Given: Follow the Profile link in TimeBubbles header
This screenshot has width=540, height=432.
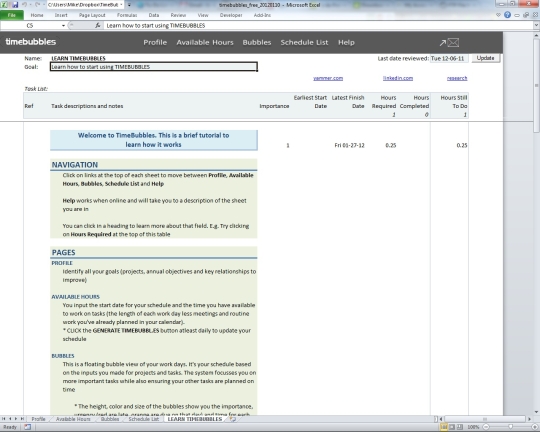Looking at the screenshot, I should click(155, 42).
